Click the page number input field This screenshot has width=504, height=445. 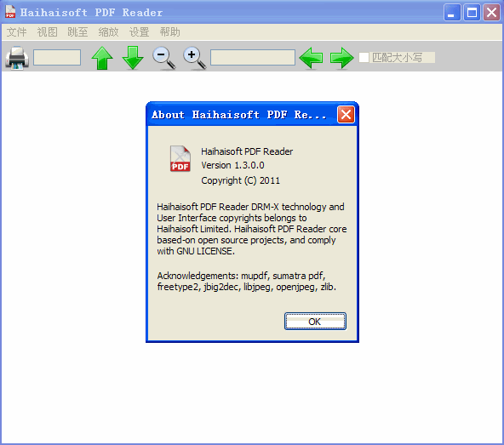point(57,58)
